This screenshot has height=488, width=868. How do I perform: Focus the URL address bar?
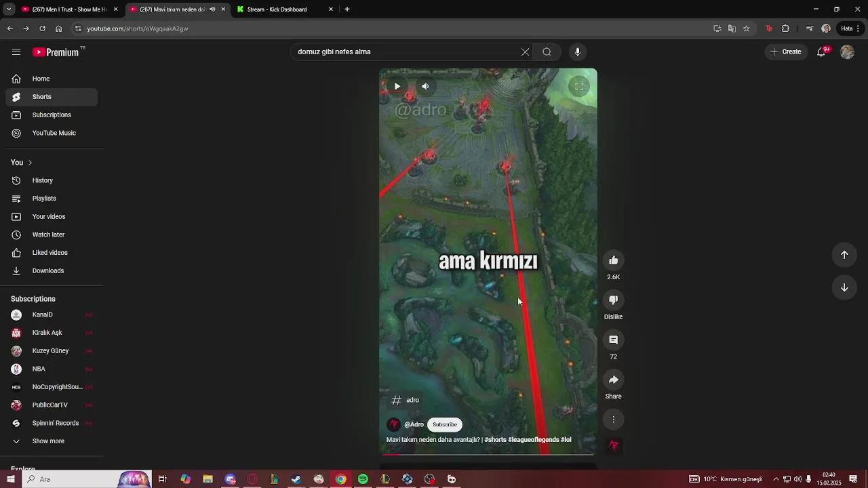(393, 28)
